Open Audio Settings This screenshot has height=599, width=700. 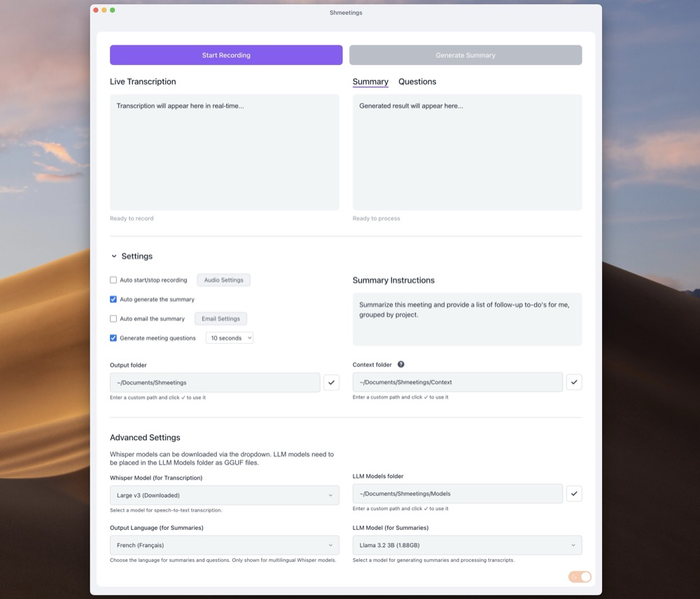pyautogui.click(x=223, y=279)
